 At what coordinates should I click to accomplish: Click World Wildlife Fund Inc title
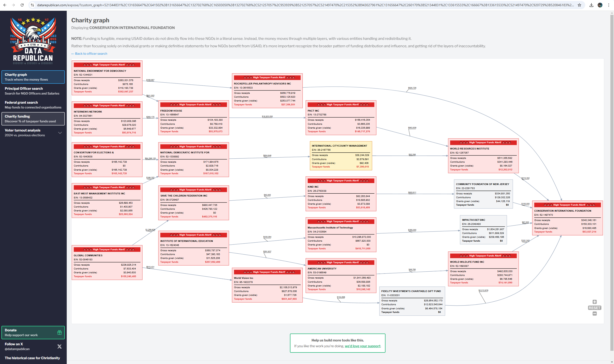point(467,262)
